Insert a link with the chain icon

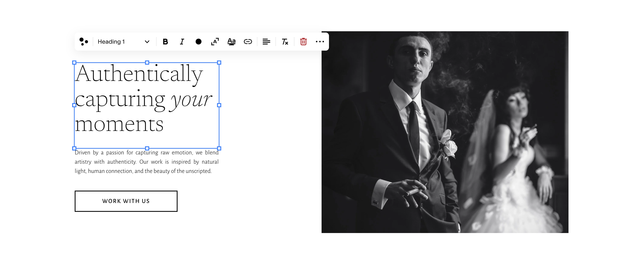tap(248, 41)
